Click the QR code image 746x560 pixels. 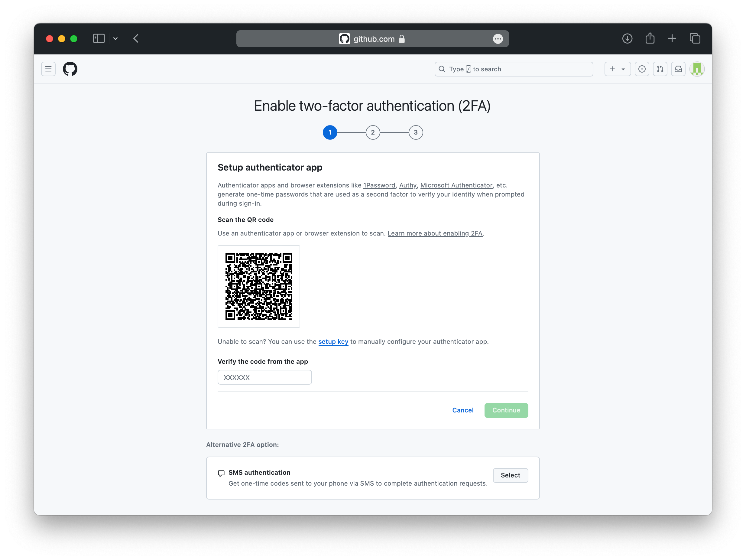point(259,286)
